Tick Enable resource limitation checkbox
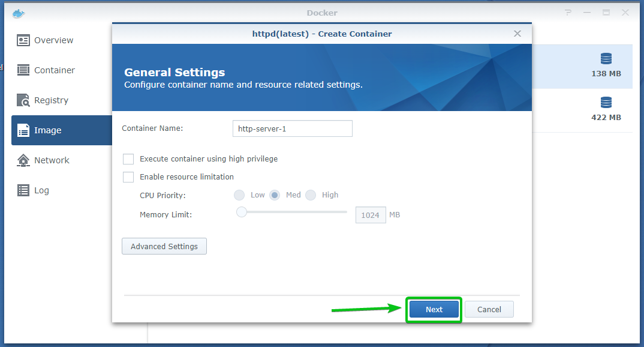 [128, 177]
